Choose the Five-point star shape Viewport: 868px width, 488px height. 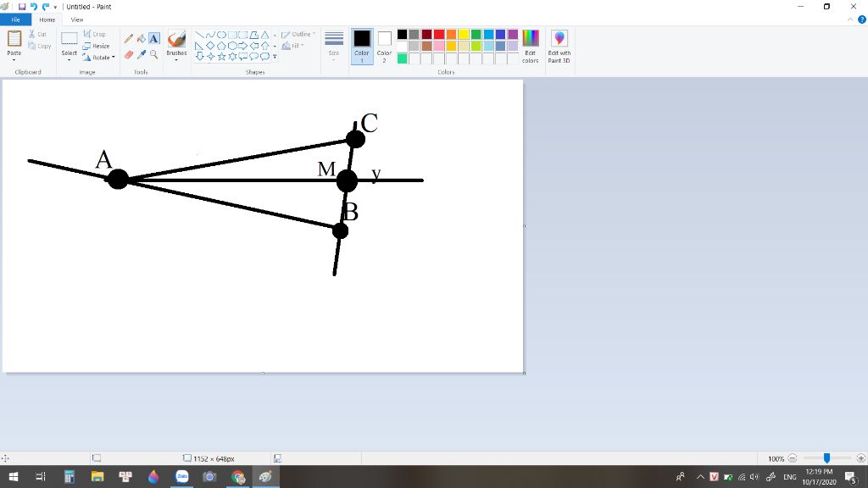click(221, 56)
